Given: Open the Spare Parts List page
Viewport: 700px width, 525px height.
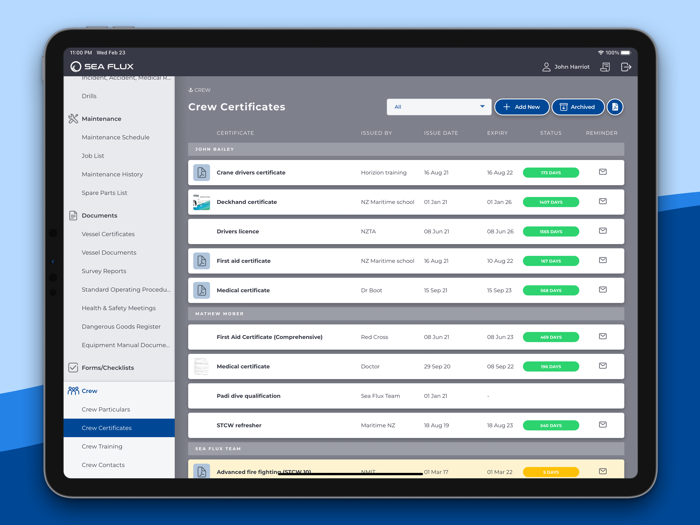Looking at the screenshot, I should [x=104, y=193].
